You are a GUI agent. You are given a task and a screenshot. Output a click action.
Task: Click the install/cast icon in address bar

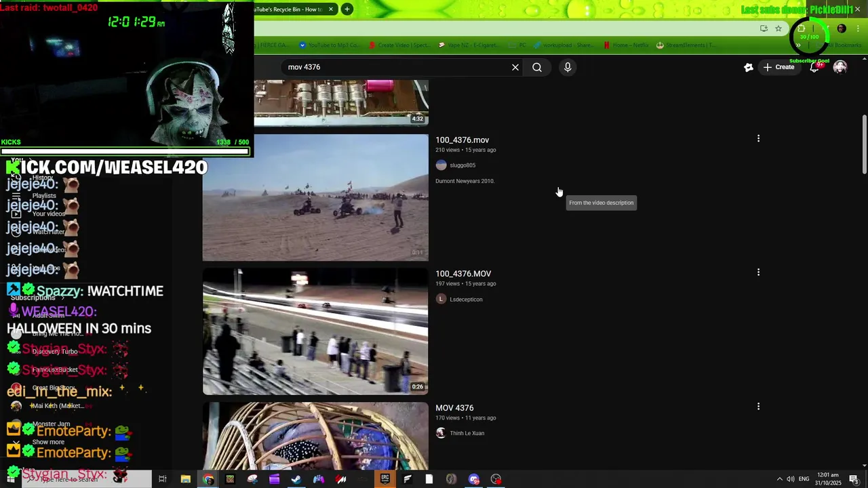click(764, 28)
